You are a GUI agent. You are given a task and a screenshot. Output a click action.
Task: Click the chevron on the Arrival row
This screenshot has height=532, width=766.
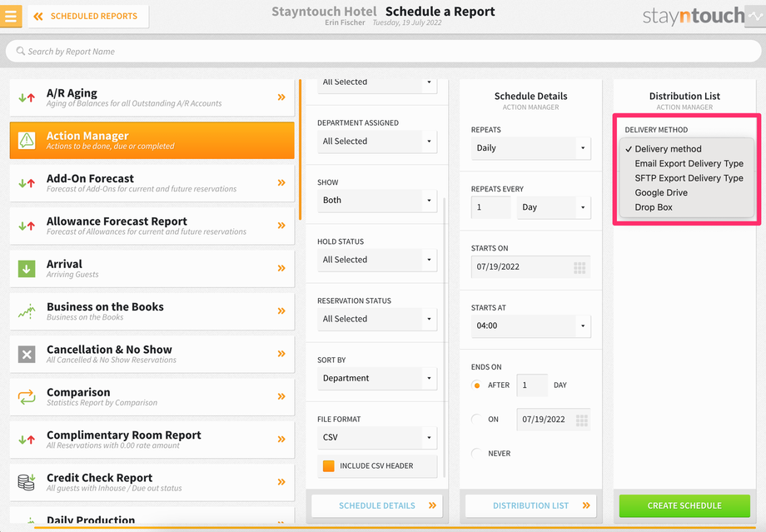[x=281, y=268]
